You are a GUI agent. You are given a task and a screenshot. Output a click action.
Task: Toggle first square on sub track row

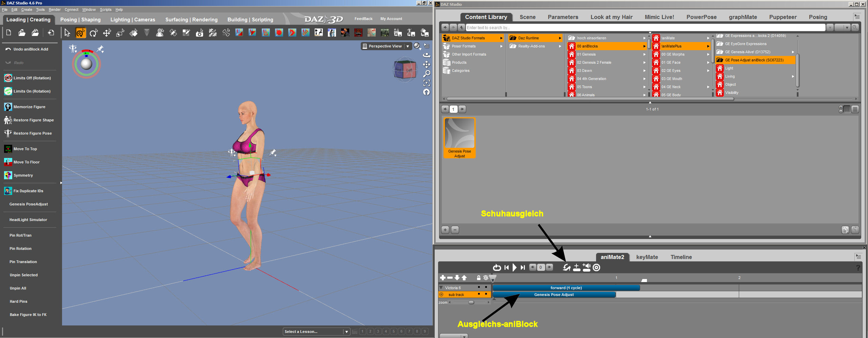click(x=479, y=294)
